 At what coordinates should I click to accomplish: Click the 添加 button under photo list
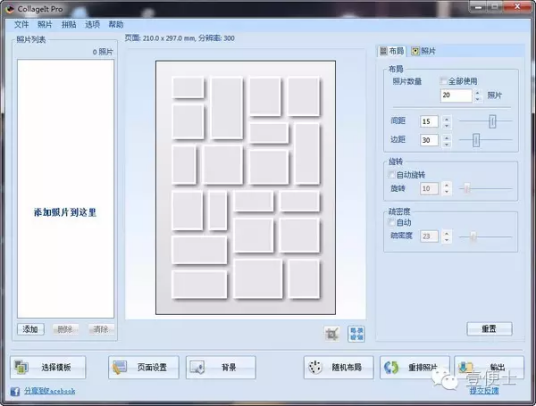tap(31, 329)
